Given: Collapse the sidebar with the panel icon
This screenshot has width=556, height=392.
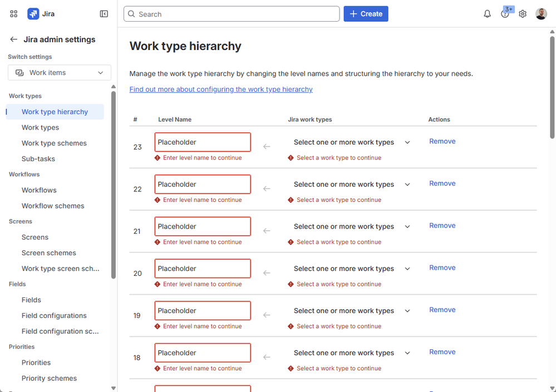Looking at the screenshot, I should coord(104,14).
